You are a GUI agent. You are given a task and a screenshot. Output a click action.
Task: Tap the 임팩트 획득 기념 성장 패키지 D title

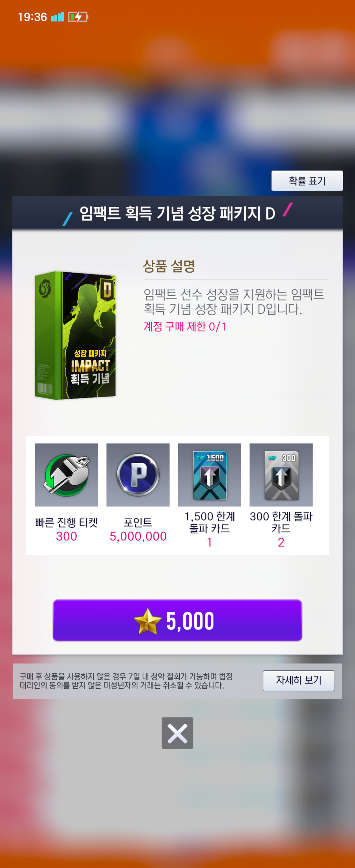pyautogui.click(x=177, y=213)
